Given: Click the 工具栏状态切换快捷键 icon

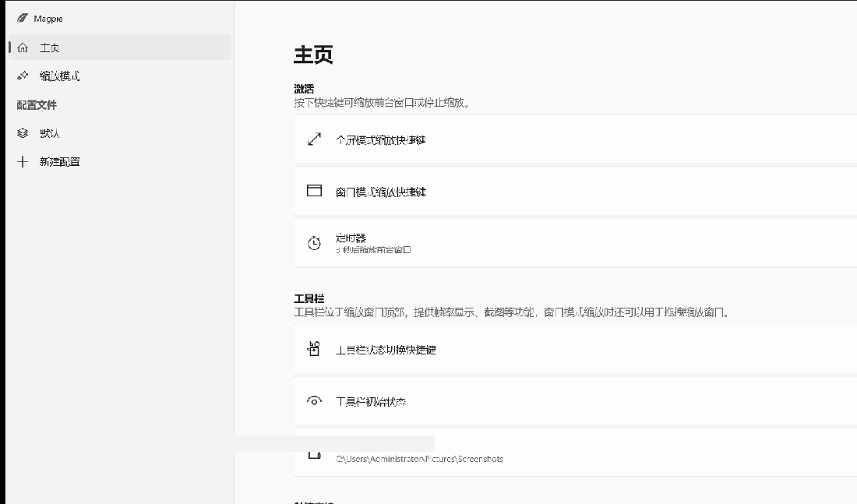Looking at the screenshot, I should coord(314,349).
